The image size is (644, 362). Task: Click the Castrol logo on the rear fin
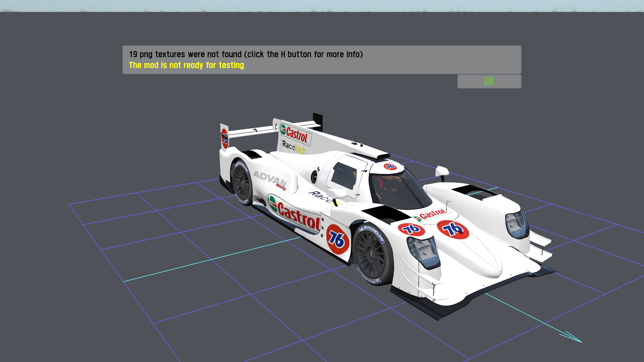pos(295,134)
